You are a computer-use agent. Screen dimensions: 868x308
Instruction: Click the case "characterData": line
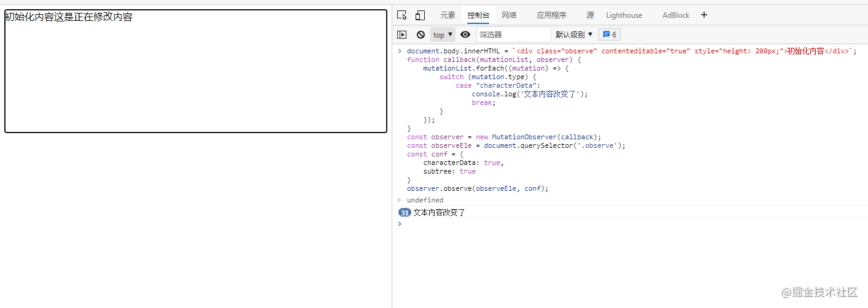point(498,85)
